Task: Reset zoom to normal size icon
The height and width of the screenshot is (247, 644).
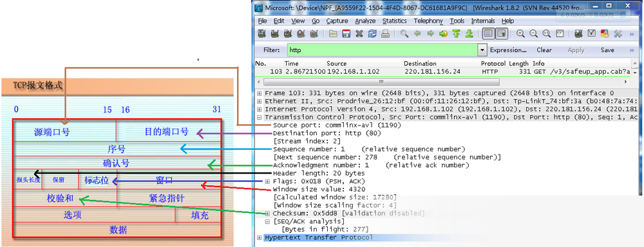Action: point(547,33)
